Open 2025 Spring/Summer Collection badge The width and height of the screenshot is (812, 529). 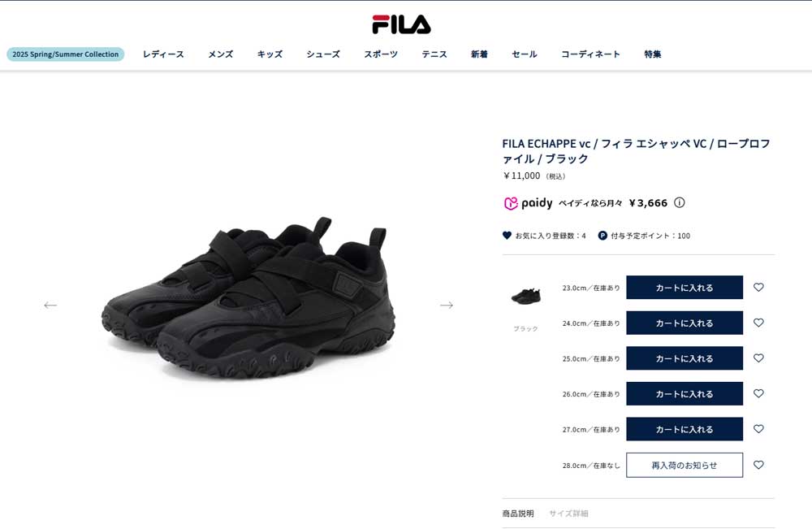(65, 54)
